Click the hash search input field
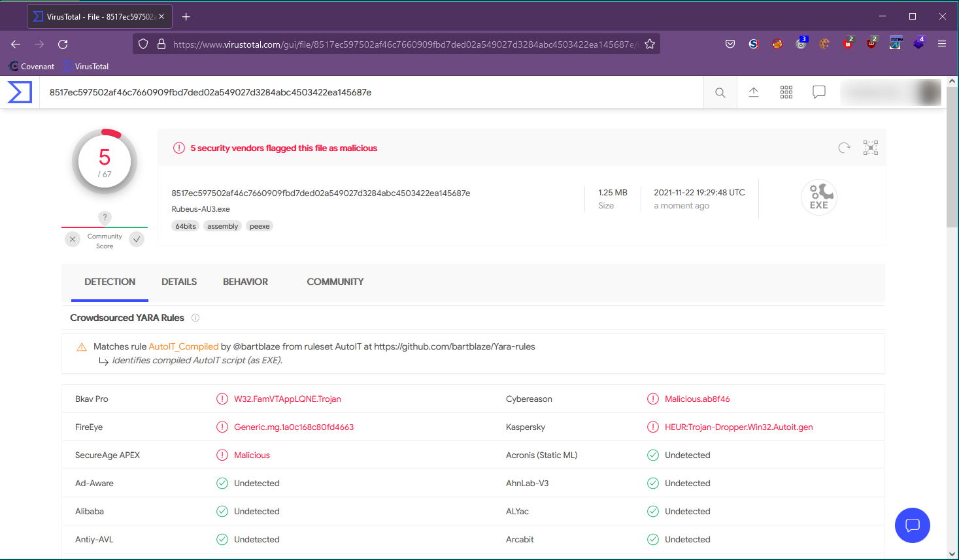Image resolution: width=959 pixels, height=560 pixels. (371, 92)
